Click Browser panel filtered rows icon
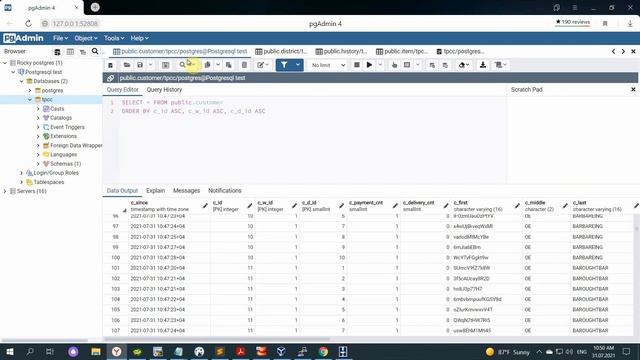The image size is (640, 360). (x=83, y=52)
